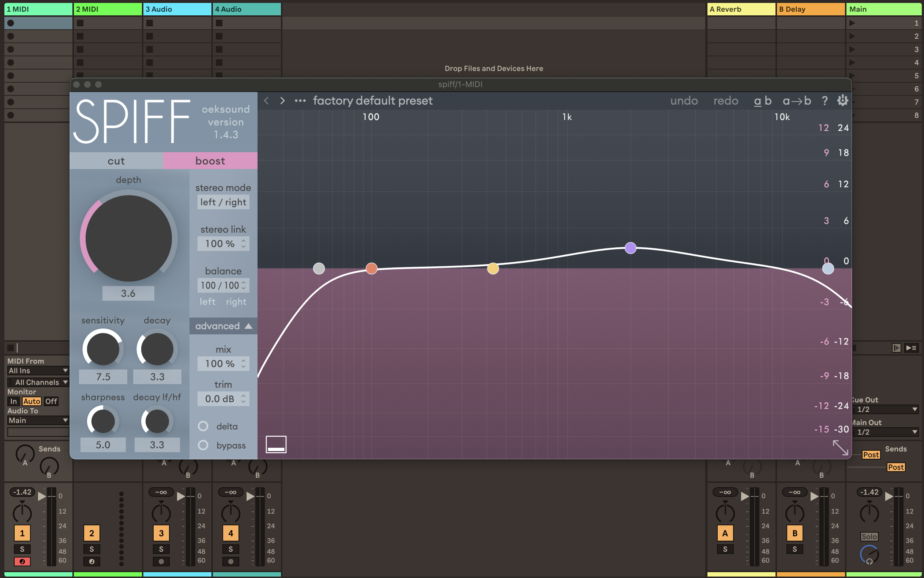The width and height of the screenshot is (924, 578).
Task: Select the purple EQ band node
Action: coord(630,248)
